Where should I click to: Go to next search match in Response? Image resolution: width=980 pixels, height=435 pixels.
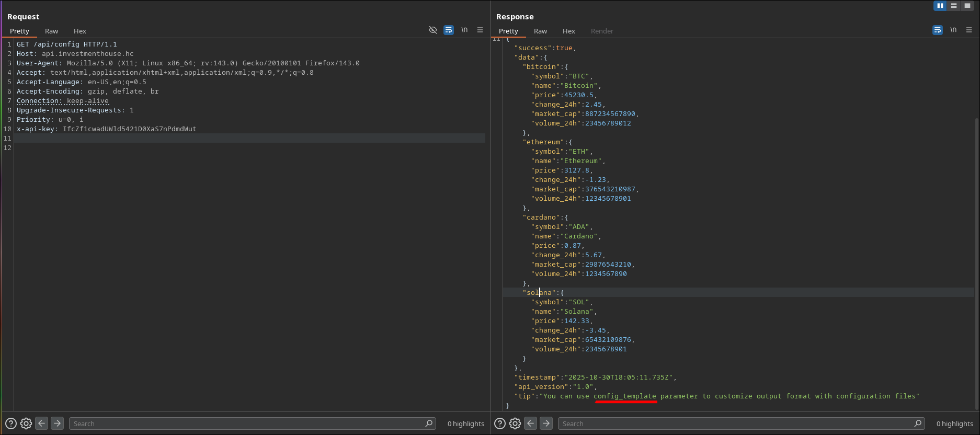click(x=546, y=423)
